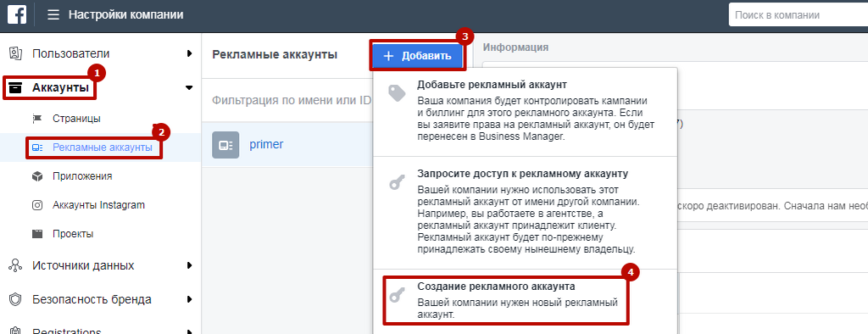Click the blue Добавить button

coord(417,55)
